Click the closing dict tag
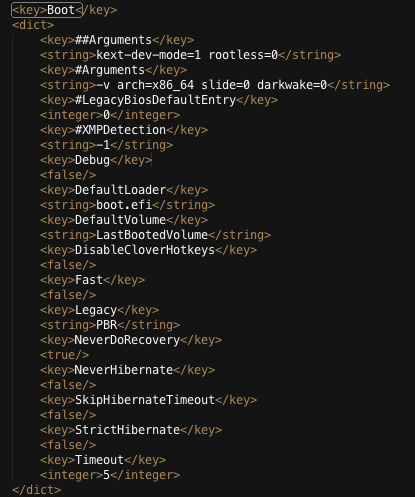The width and height of the screenshot is (415, 497). [x=36, y=490]
